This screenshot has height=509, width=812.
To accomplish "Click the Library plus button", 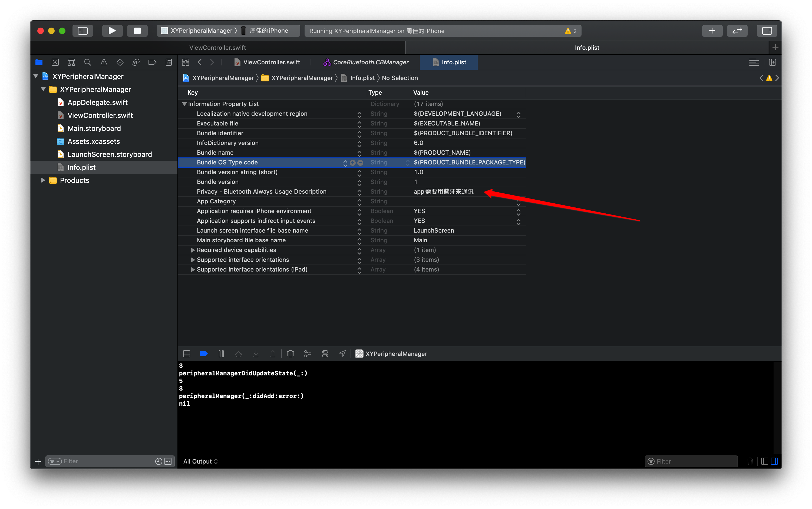I will click(x=712, y=31).
